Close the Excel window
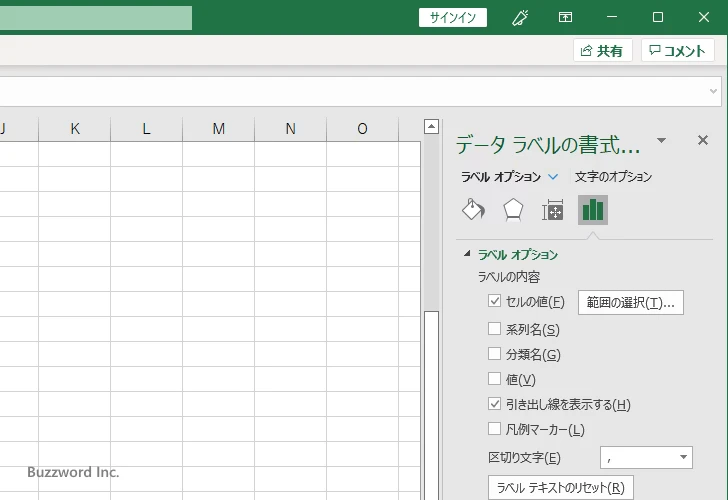 pyautogui.click(x=704, y=17)
